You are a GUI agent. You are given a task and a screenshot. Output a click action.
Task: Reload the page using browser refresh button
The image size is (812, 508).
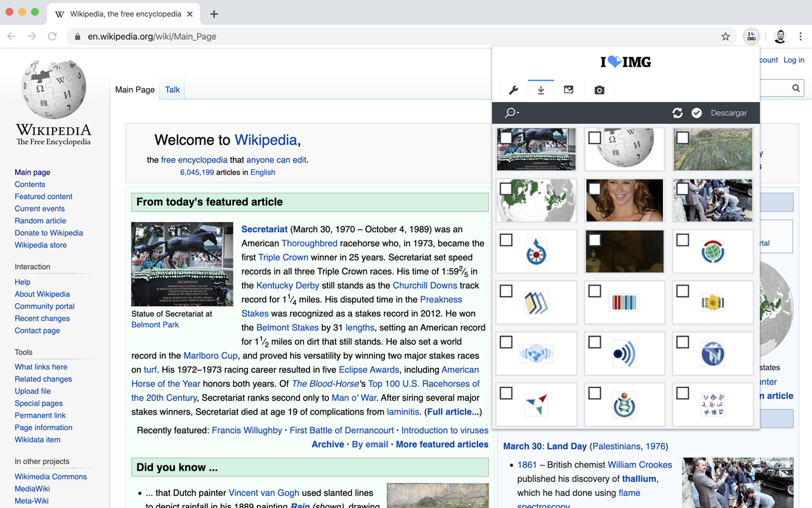pyautogui.click(x=52, y=37)
